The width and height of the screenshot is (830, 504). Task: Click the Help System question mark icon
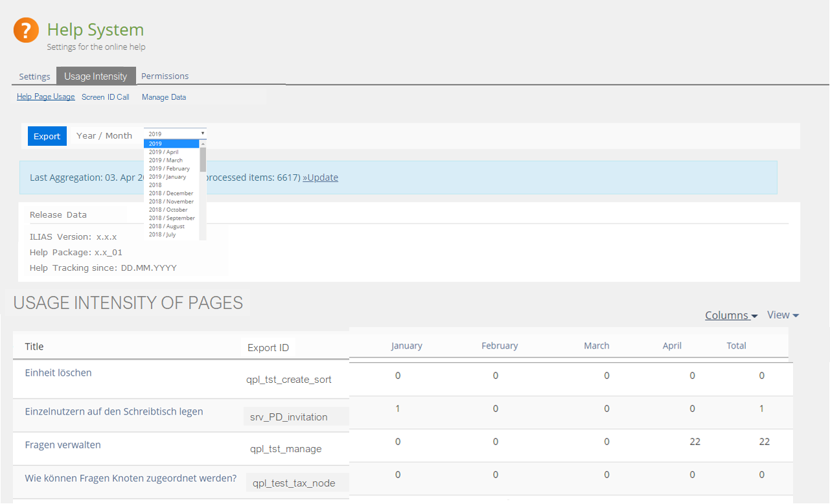pyautogui.click(x=26, y=30)
